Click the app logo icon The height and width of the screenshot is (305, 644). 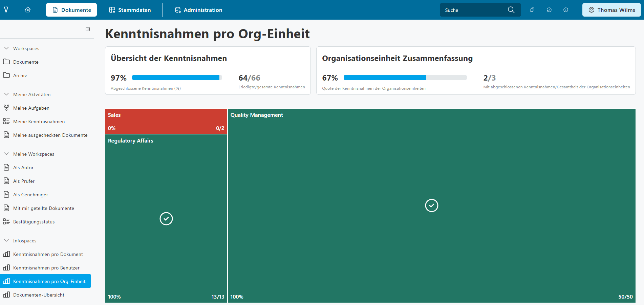click(x=6, y=9)
